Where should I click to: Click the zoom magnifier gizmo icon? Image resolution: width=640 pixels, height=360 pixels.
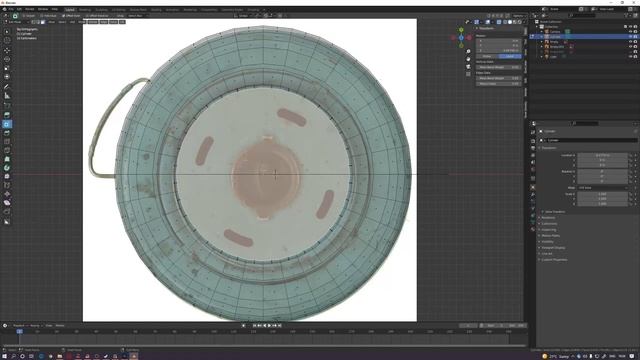click(x=468, y=51)
